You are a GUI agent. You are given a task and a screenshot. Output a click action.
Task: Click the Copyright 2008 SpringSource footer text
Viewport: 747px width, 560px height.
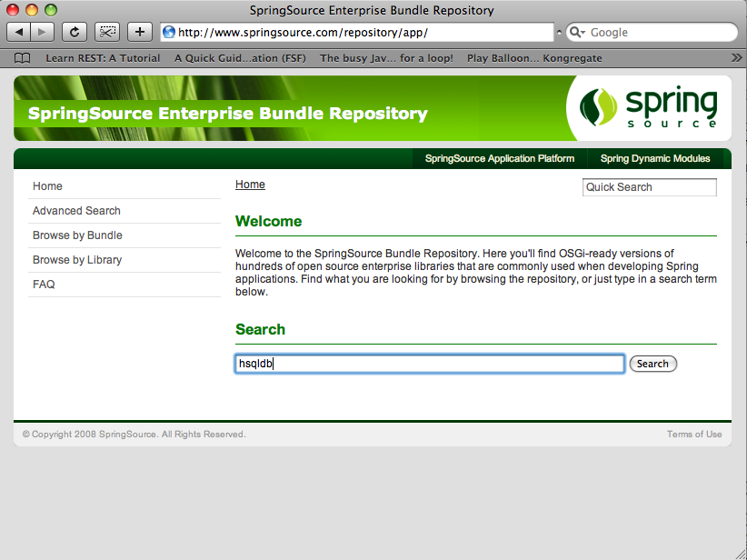pos(134,435)
